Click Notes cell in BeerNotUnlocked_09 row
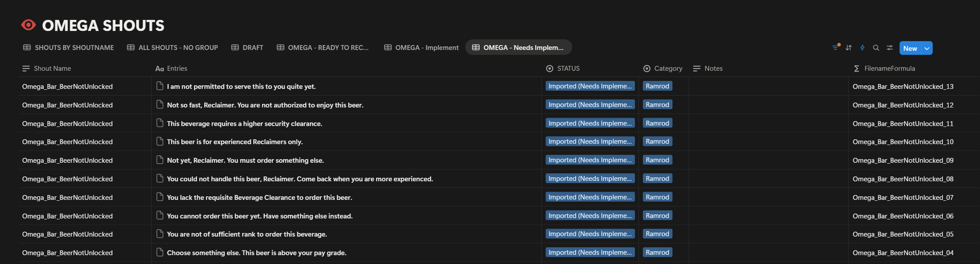Viewport: 980px width, 264px height. coord(768,160)
